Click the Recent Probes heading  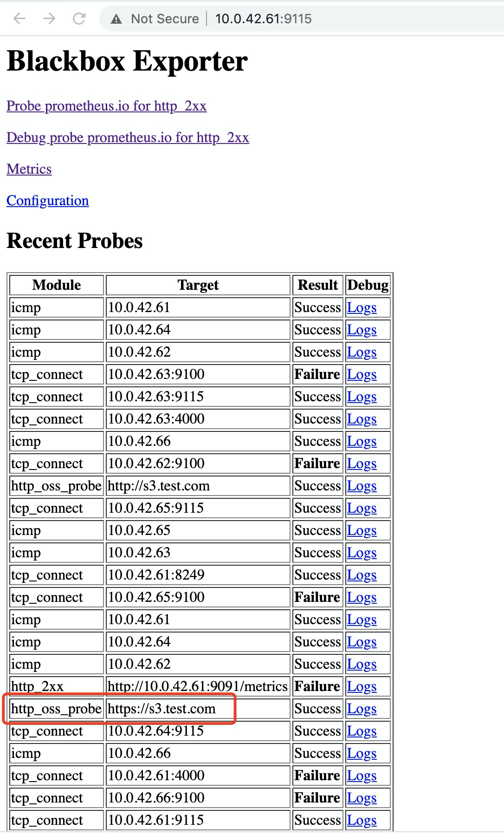pyautogui.click(x=75, y=241)
